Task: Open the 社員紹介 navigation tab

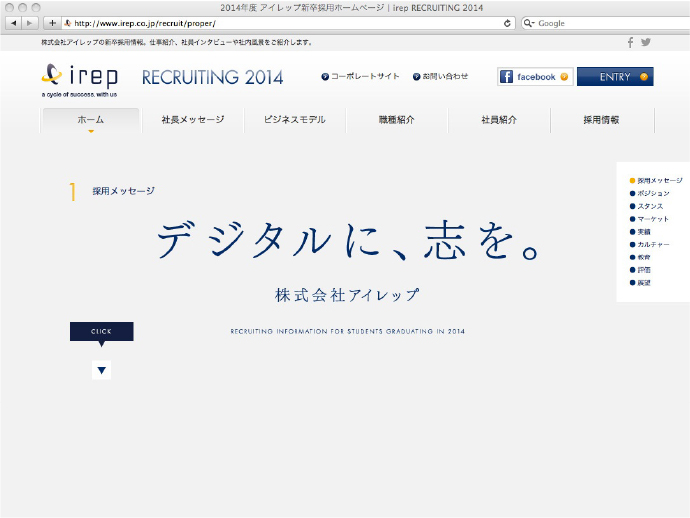Action: 499,120
